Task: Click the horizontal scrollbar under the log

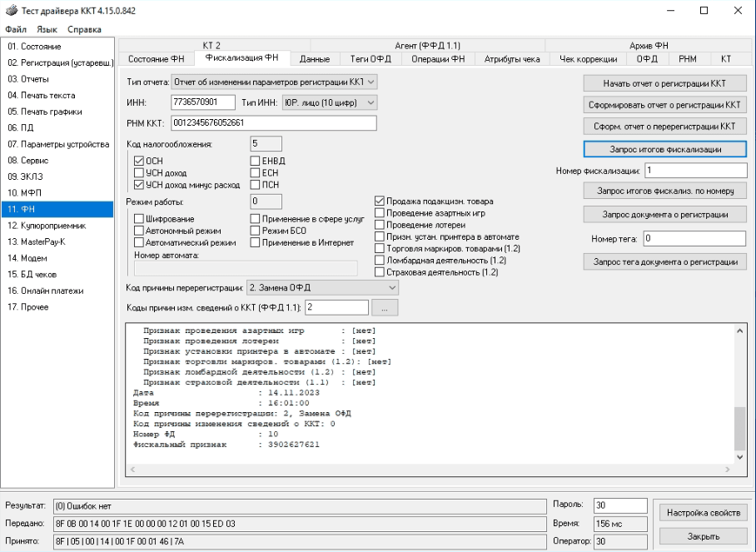Action: 429,470
